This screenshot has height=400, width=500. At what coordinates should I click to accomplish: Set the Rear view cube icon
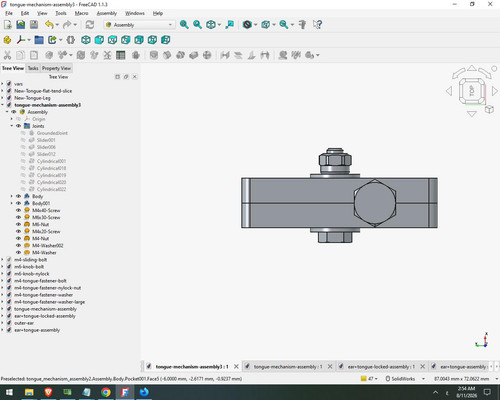tap(139, 40)
